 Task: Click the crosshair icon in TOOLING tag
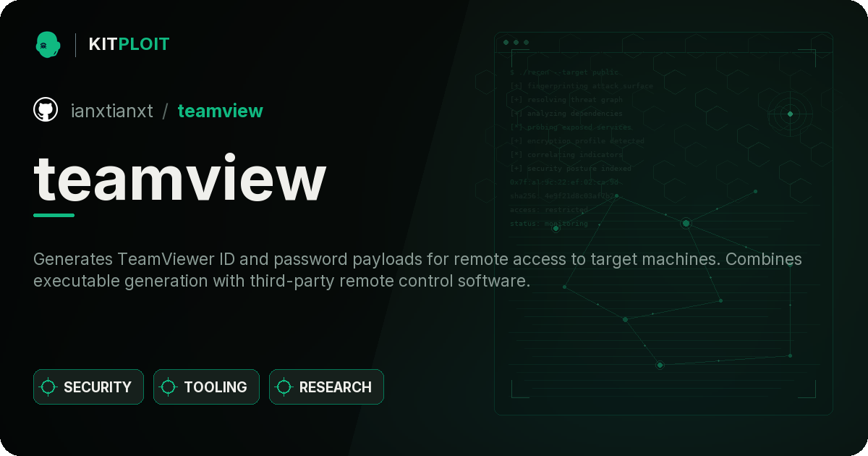(x=169, y=387)
